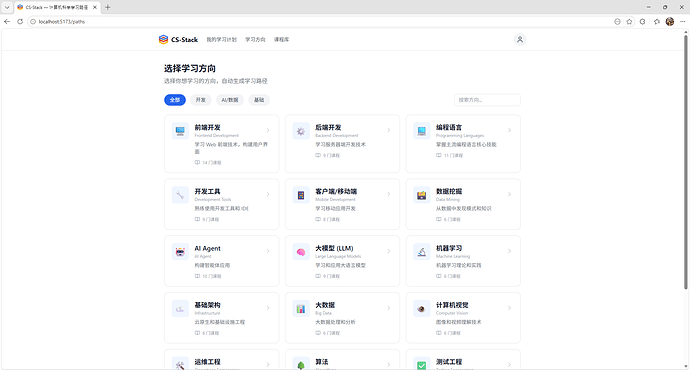Close the CS-Stack browser tab

pyautogui.click(x=95, y=7)
